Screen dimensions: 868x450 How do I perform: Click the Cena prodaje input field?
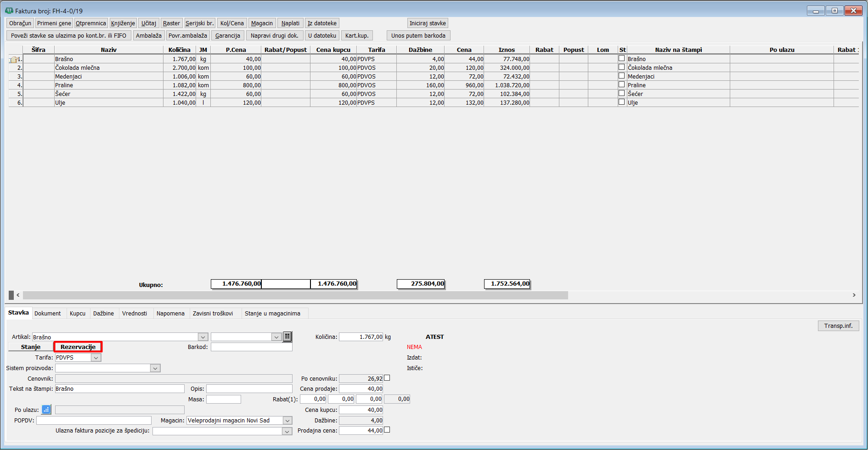point(361,389)
